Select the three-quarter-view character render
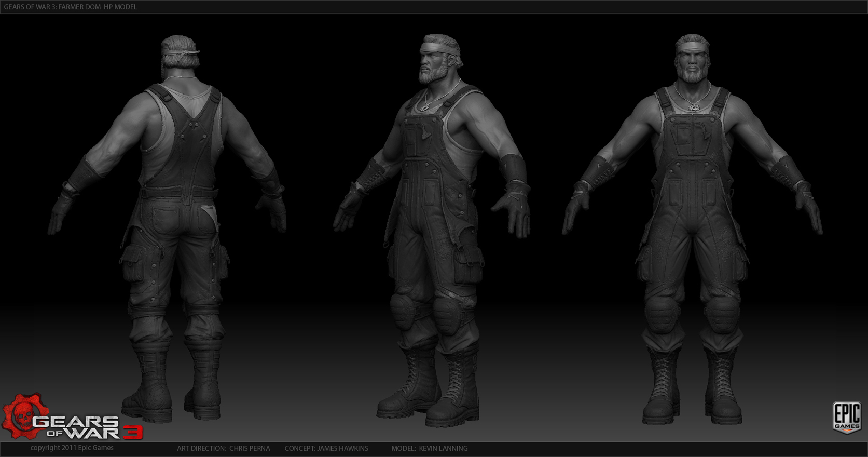Image resolution: width=868 pixels, height=457 pixels. pyautogui.click(x=432, y=230)
